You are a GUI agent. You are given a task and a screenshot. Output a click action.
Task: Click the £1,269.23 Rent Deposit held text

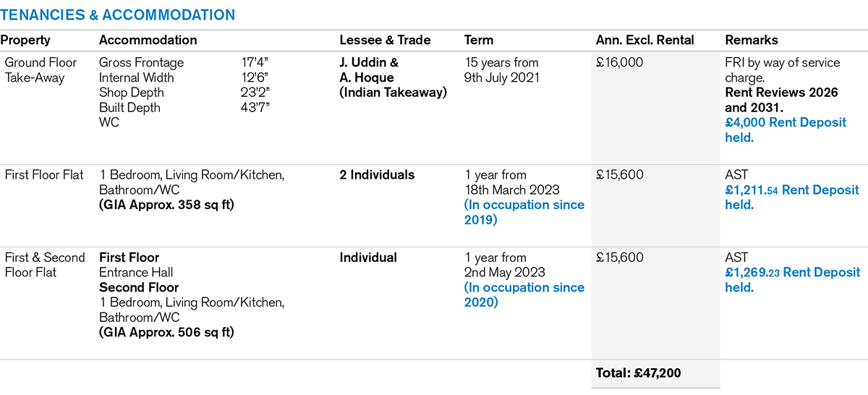pyautogui.click(x=792, y=280)
